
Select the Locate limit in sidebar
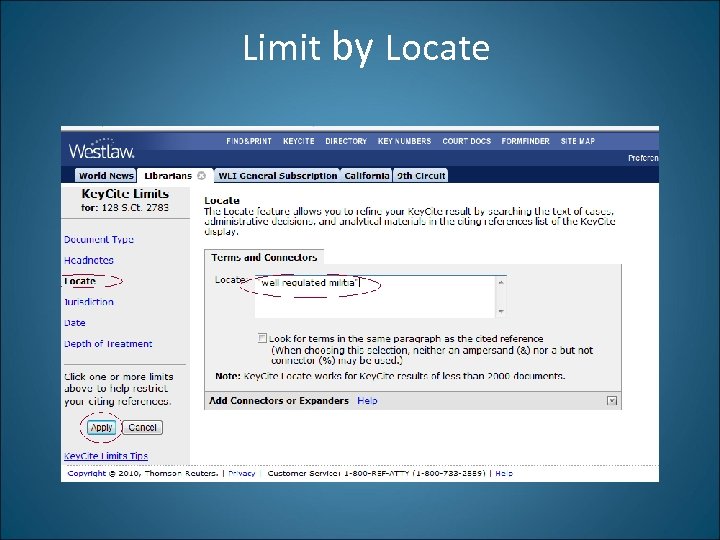(x=80, y=281)
